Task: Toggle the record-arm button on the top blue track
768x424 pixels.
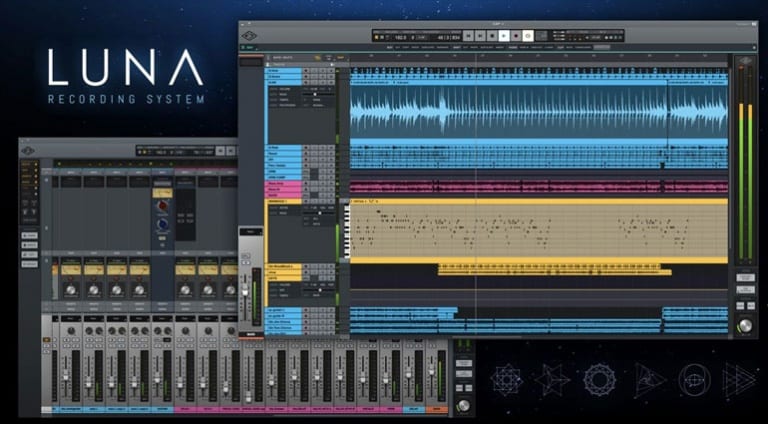Action: (x=306, y=71)
